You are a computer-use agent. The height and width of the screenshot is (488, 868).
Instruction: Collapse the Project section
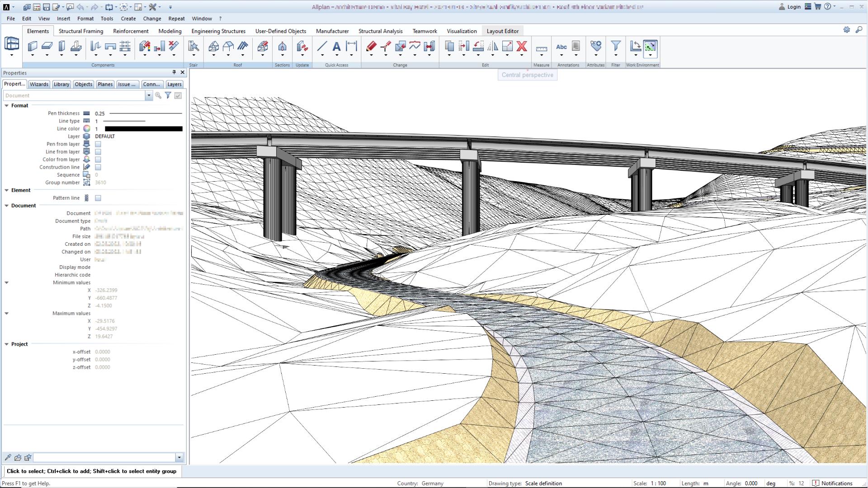[x=7, y=344]
